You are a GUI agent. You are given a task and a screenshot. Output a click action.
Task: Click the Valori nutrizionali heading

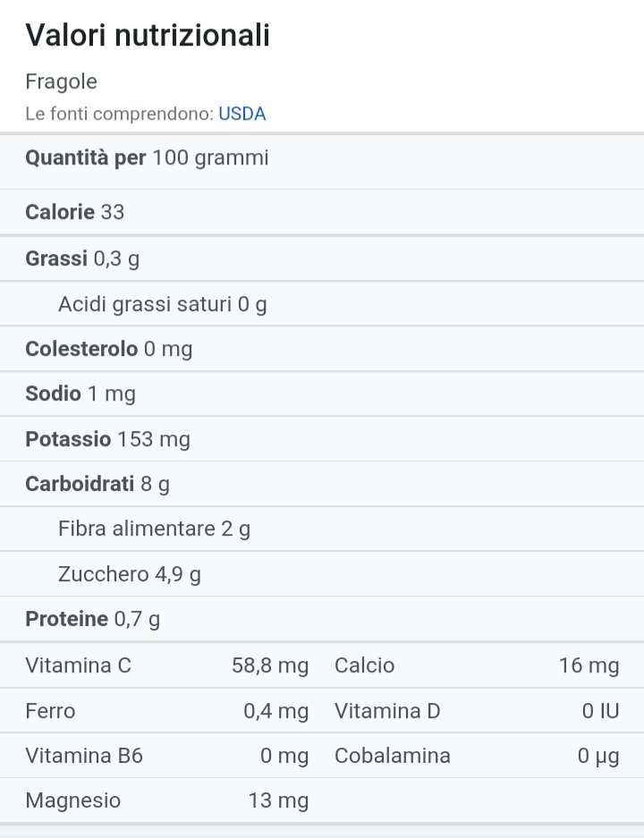[148, 35]
